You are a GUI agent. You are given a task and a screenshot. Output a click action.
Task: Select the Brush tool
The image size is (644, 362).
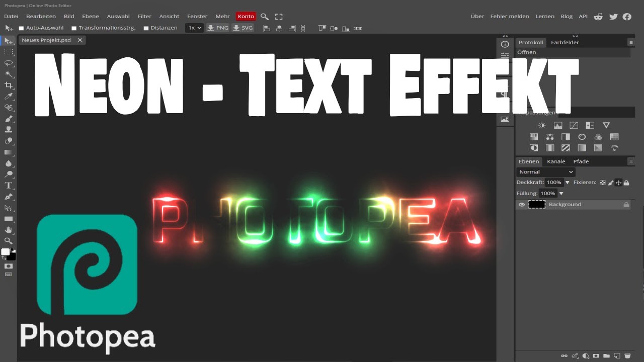tap(9, 119)
